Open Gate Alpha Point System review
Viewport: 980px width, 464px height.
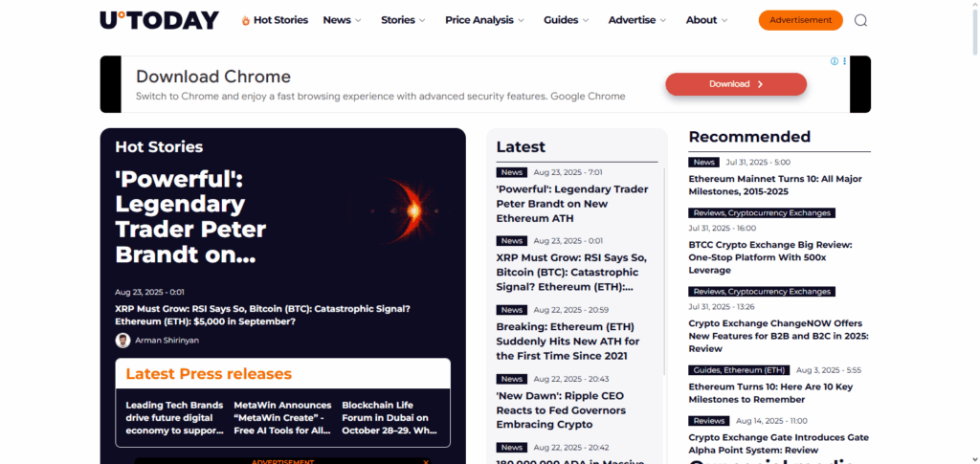[778, 444]
